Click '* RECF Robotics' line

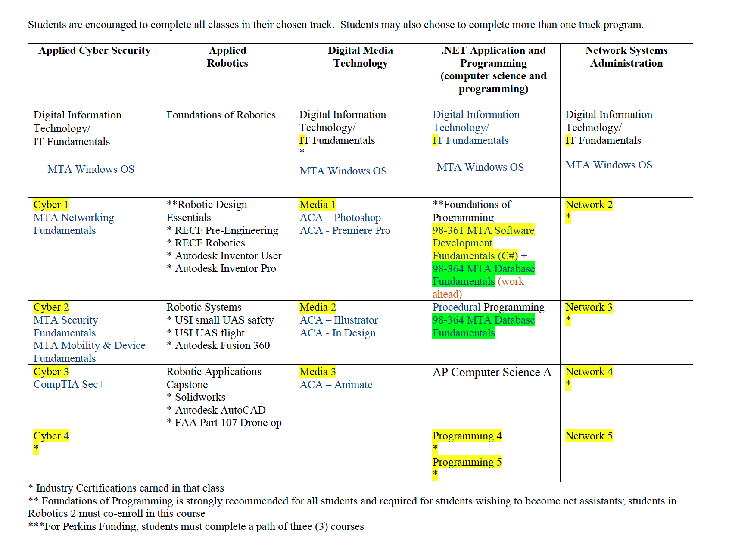tap(206, 243)
